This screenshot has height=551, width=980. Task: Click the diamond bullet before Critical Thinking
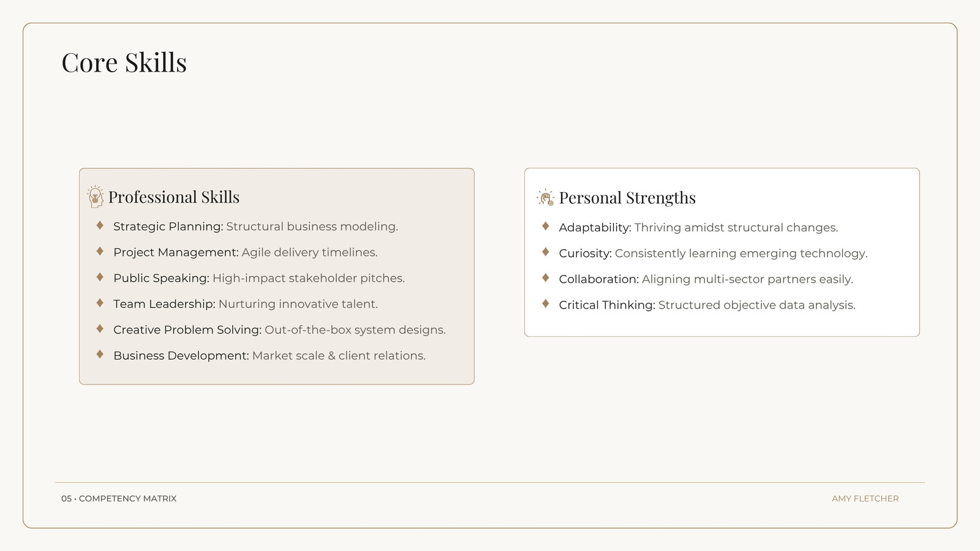coord(546,304)
